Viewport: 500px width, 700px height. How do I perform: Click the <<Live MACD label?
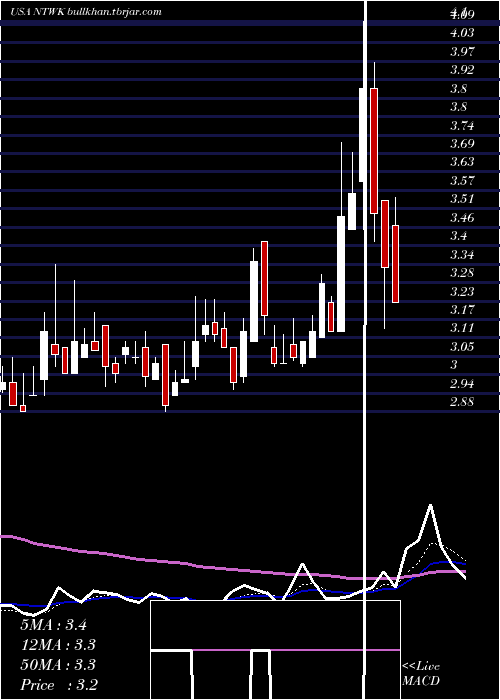pyautogui.click(x=421, y=674)
